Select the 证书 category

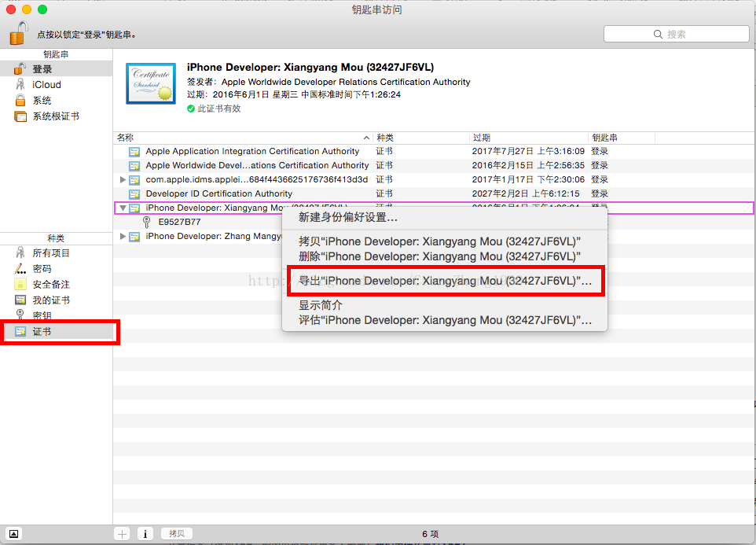click(57, 331)
